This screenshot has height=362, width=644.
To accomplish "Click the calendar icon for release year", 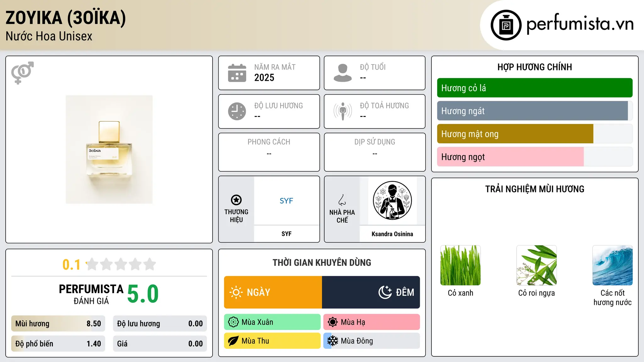I will 237,73.
